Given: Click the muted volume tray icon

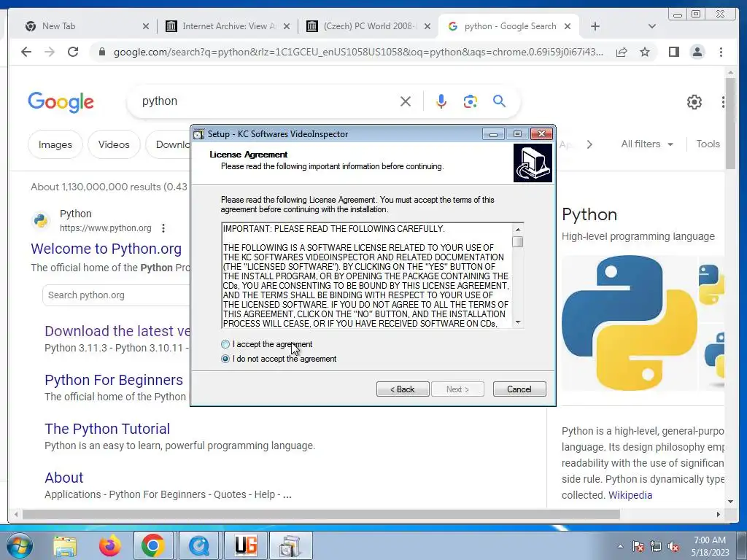Looking at the screenshot, I should 673,546.
